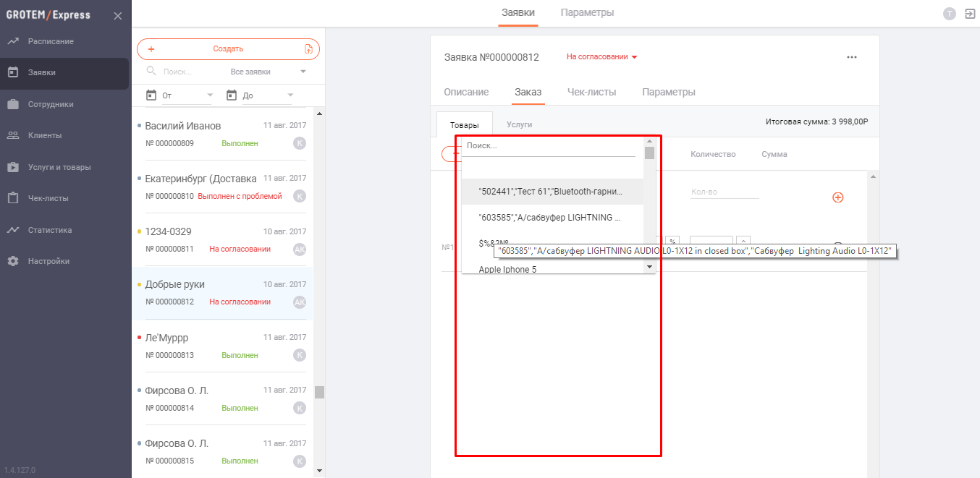The width and height of the screenshot is (980, 478).
Task: Open the Описание tab
Action: point(466,92)
